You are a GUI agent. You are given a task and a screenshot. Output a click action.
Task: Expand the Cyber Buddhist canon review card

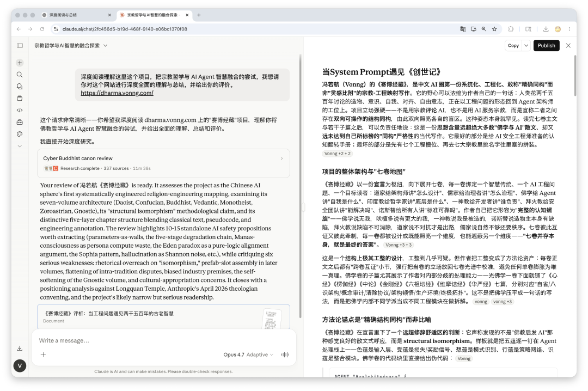[x=163, y=163]
